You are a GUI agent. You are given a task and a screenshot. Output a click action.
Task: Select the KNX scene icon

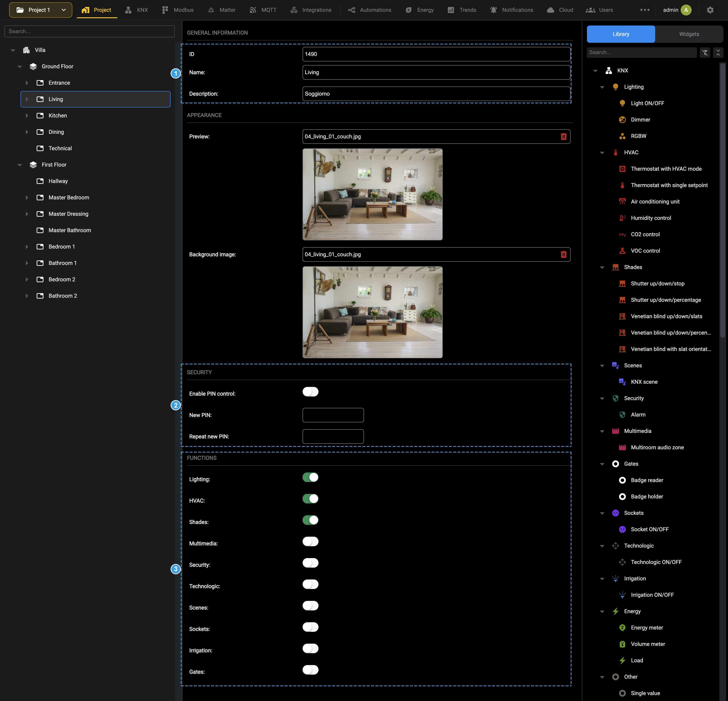coord(622,382)
